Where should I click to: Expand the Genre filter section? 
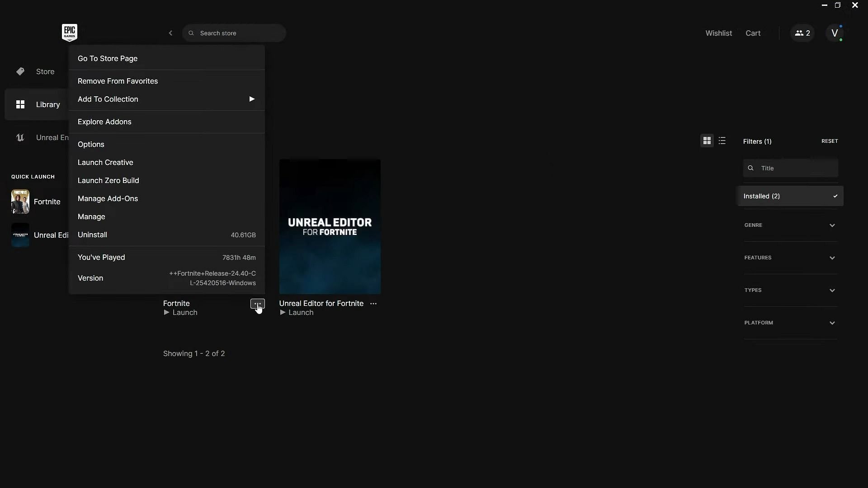coord(791,225)
